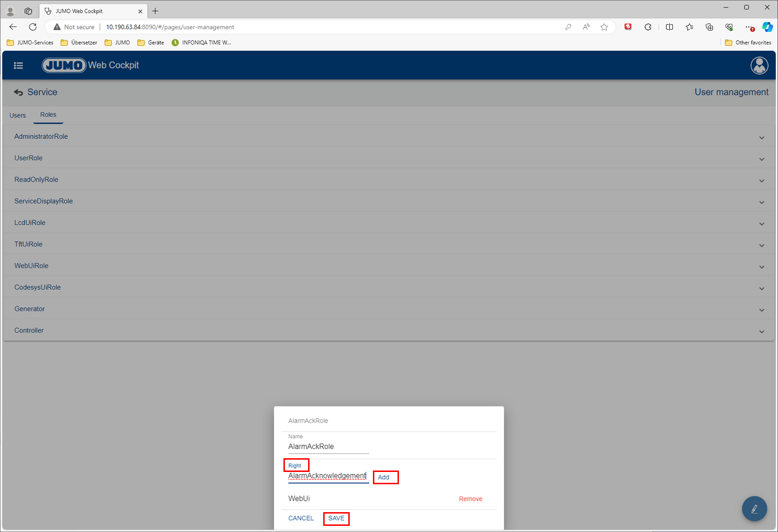Refresh the browser page
The image size is (778, 532).
(x=33, y=27)
